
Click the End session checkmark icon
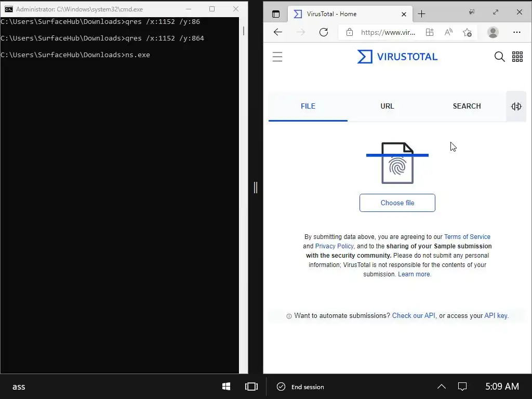coord(281,387)
